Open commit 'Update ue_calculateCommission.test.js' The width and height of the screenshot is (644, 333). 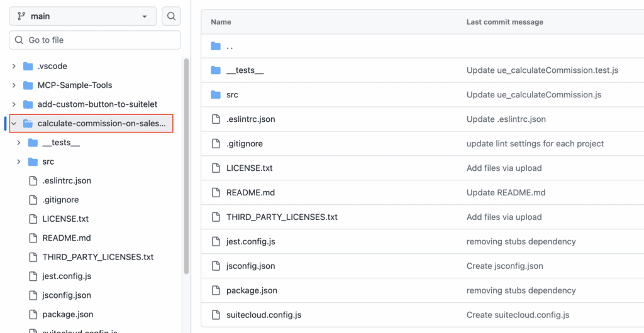coord(542,70)
